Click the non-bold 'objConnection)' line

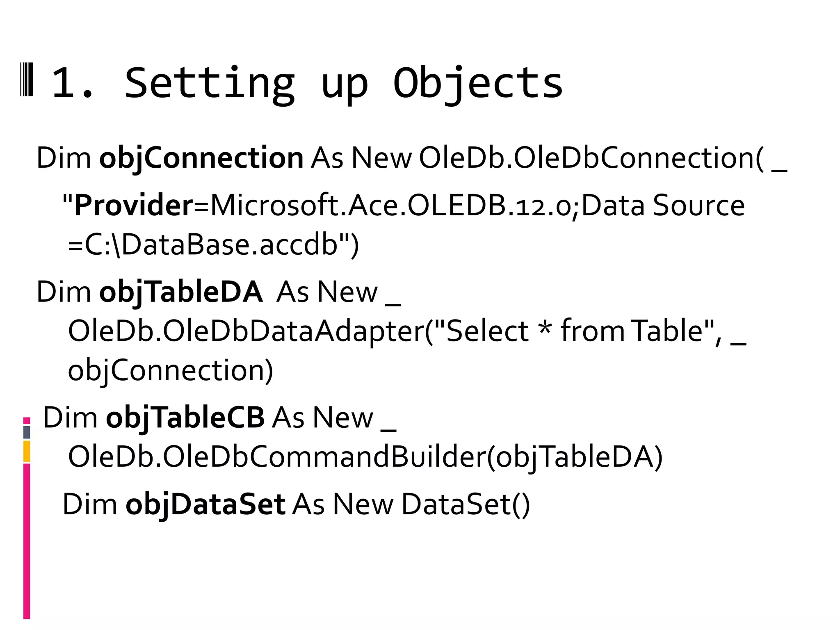click(x=170, y=370)
